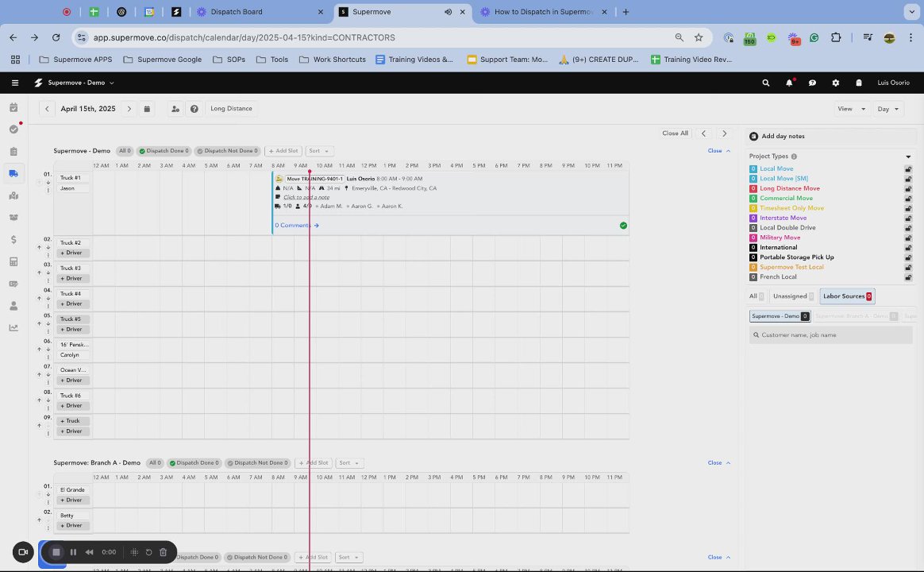Toggle lock for Long Distance Move
This screenshot has height=572, width=924.
(908, 189)
